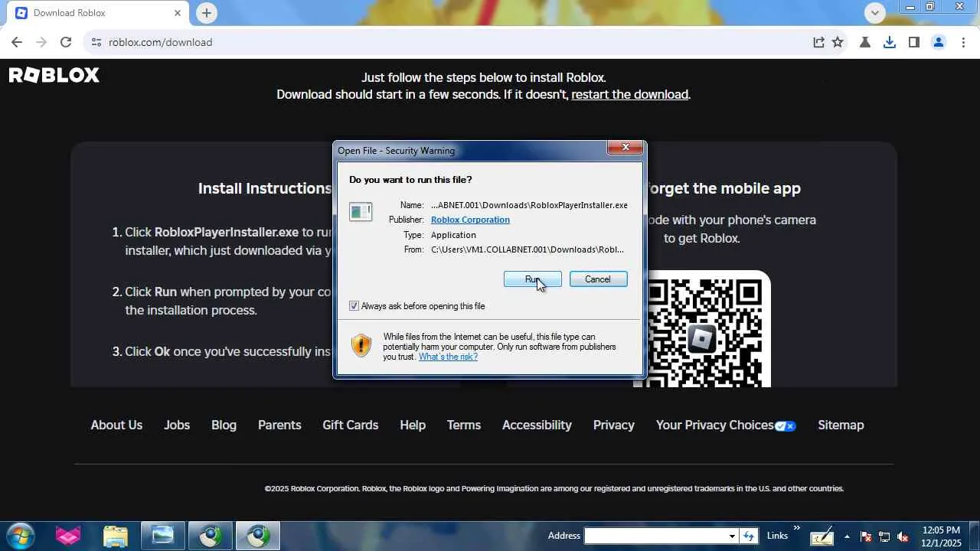Screen dimensions: 980x551
Task: Open the Roblox Corporation publisher link
Action: [470, 220]
